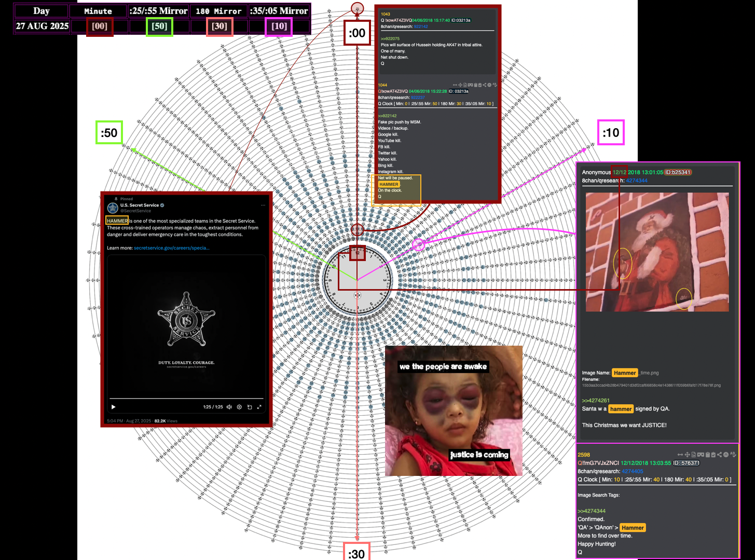Click VR goggles icon in post 1044

470,85
